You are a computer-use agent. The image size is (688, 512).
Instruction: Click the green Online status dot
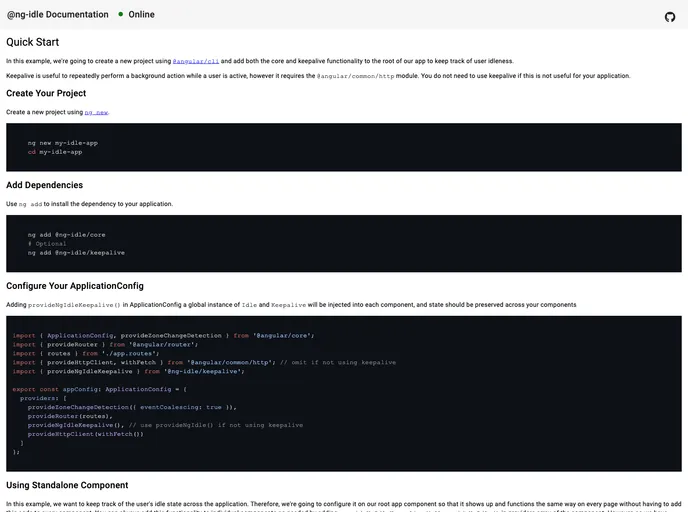point(121,14)
